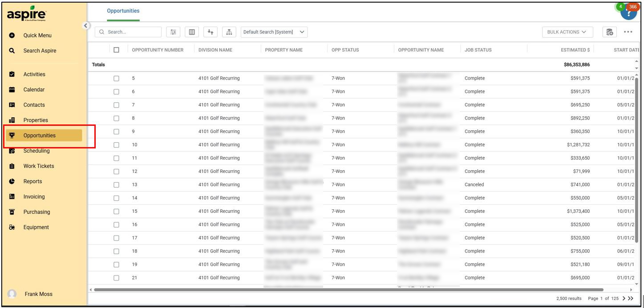
Task: Click the Equipment tractor icon
Action: point(12,227)
